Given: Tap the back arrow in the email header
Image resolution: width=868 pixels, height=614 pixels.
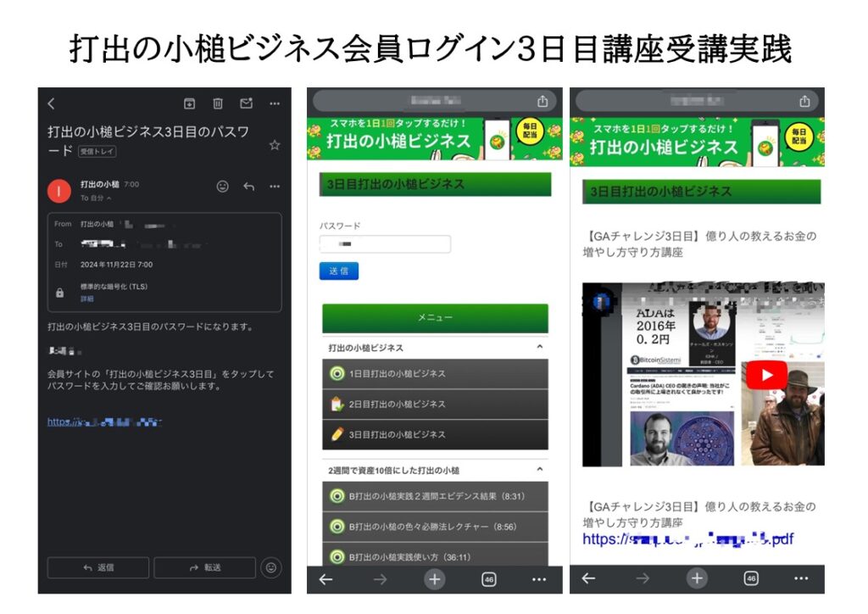Looking at the screenshot, I should click(52, 103).
